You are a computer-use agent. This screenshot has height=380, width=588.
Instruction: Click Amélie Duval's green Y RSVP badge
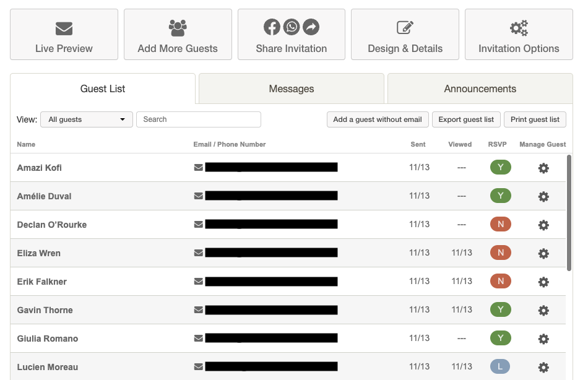point(501,196)
